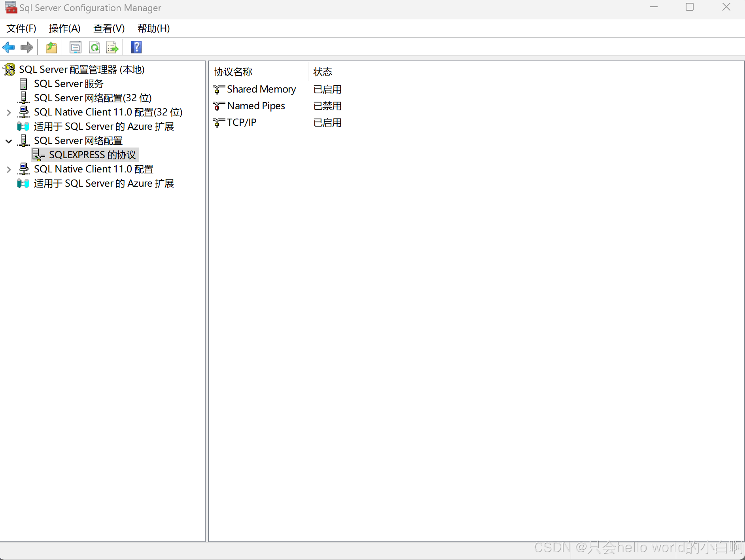Open the Properties toolbar icon
This screenshot has width=745, height=560.
pos(75,47)
